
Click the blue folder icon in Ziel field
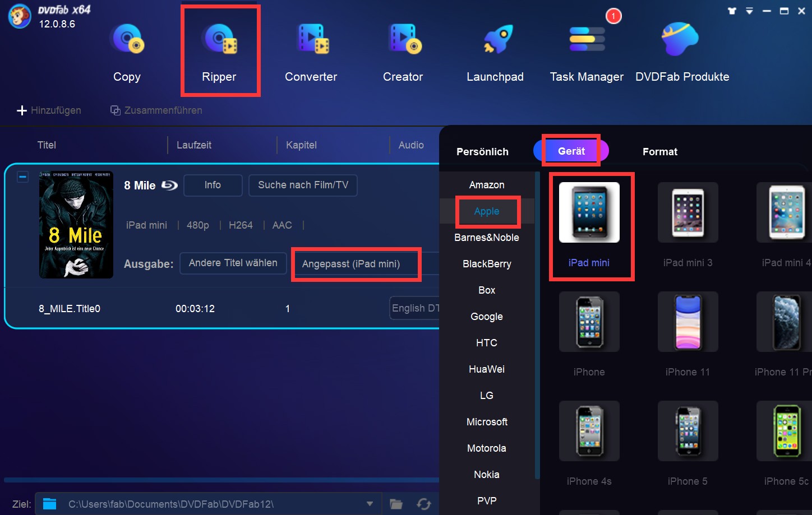coord(50,504)
